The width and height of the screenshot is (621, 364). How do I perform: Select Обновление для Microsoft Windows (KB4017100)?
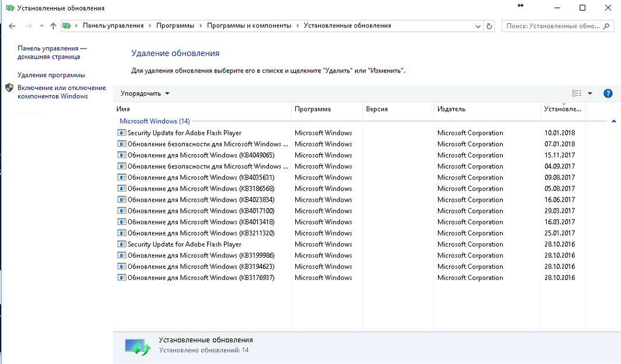201,210
